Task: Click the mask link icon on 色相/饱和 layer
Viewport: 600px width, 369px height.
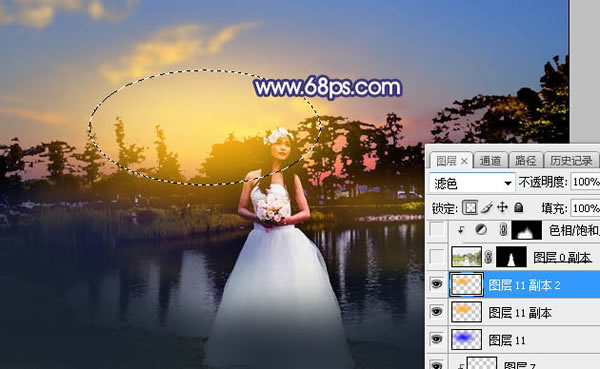Action: (503, 230)
